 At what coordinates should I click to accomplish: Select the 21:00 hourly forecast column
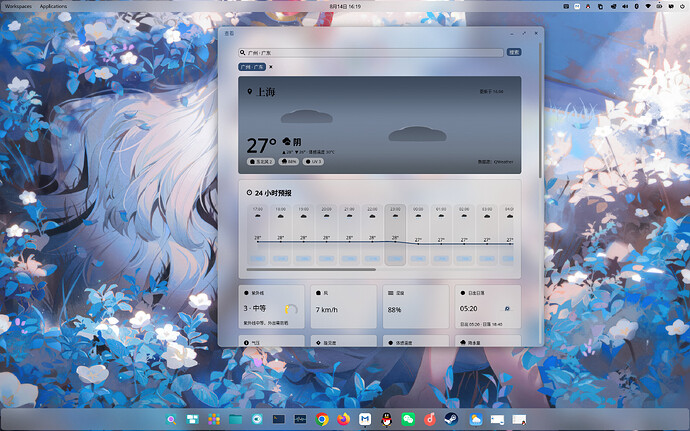pos(349,235)
